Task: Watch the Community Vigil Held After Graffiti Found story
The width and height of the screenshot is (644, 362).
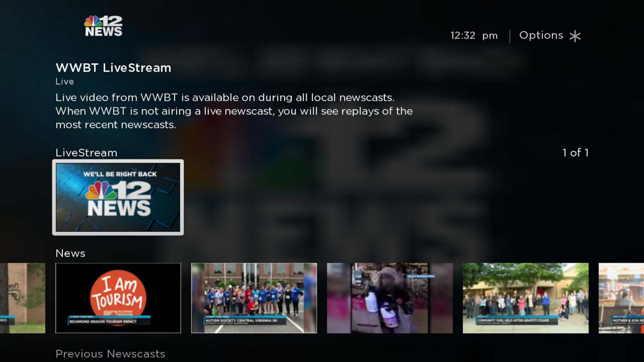Action: pyautogui.click(x=525, y=298)
